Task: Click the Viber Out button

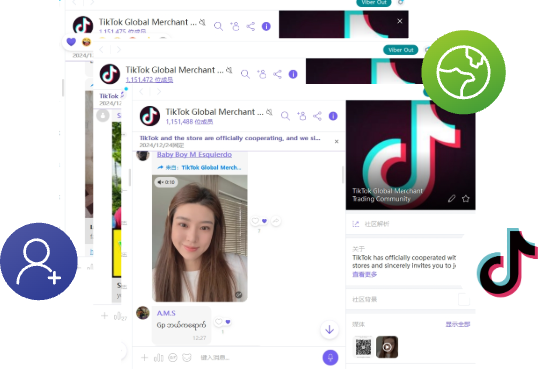Action: click(x=401, y=50)
